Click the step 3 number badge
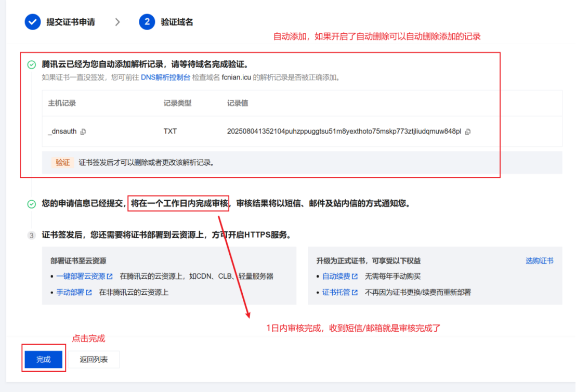The image size is (576, 392). [x=32, y=236]
